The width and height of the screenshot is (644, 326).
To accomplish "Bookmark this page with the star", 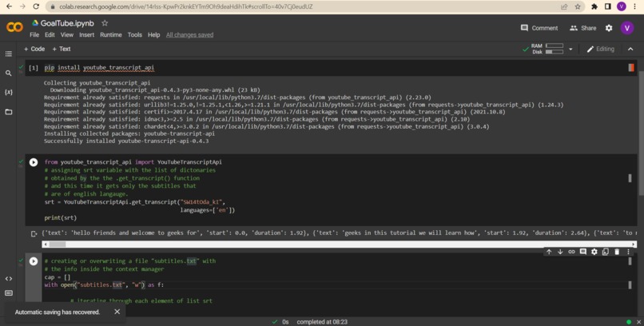I will pos(578,6).
